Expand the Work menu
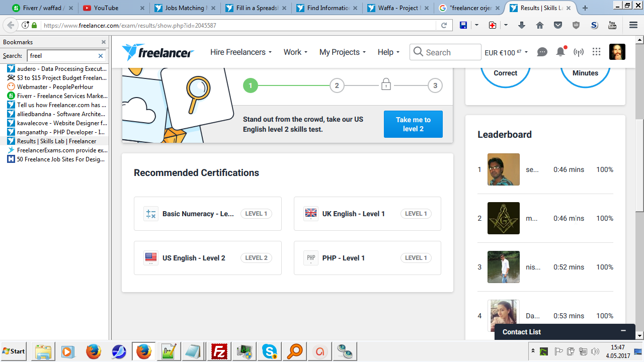Screen dimensions: 644x362 (x=295, y=52)
